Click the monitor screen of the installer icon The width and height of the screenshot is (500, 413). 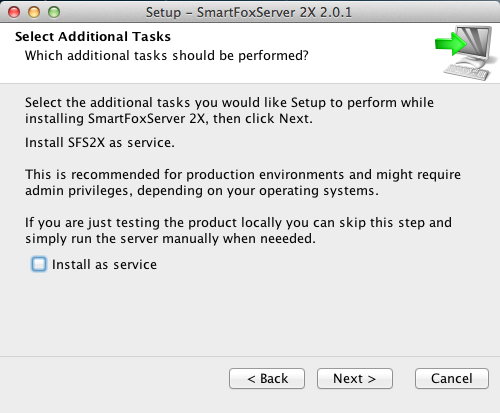(x=477, y=41)
